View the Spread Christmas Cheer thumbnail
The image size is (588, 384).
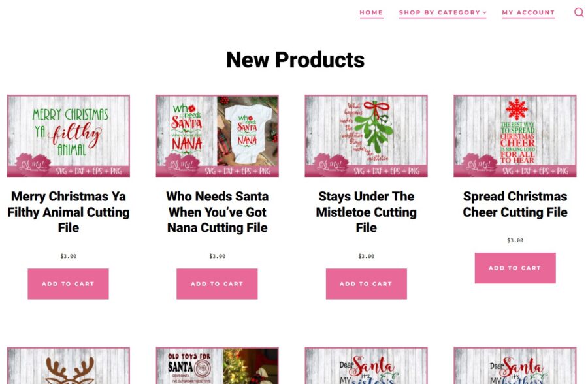point(515,136)
